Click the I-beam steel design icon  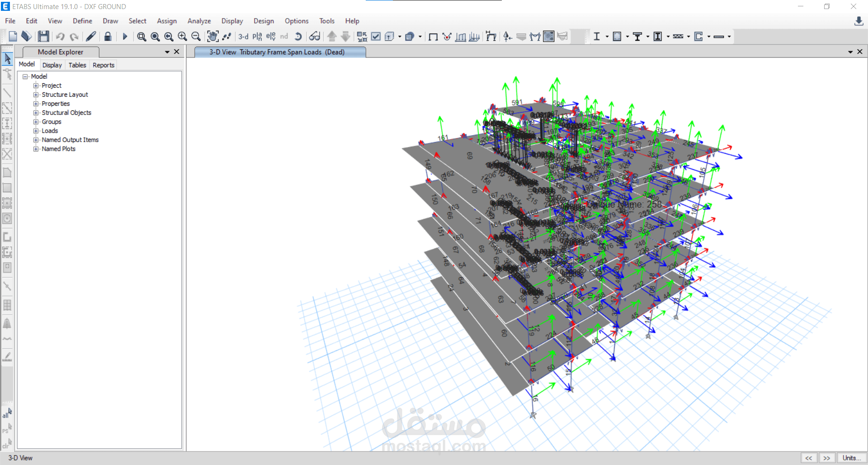pyautogui.click(x=597, y=37)
